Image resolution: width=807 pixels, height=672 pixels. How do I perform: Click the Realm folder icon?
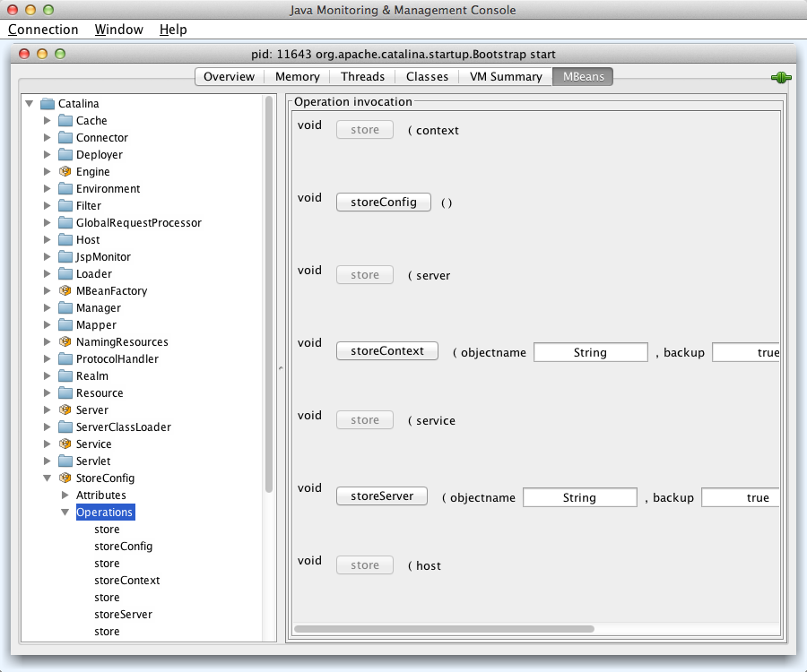pyautogui.click(x=65, y=375)
